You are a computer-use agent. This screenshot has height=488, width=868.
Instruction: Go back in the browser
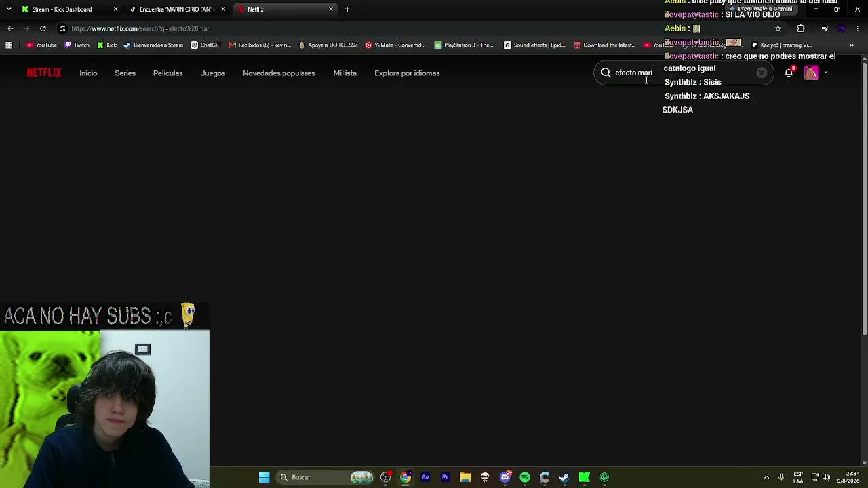click(x=10, y=28)
